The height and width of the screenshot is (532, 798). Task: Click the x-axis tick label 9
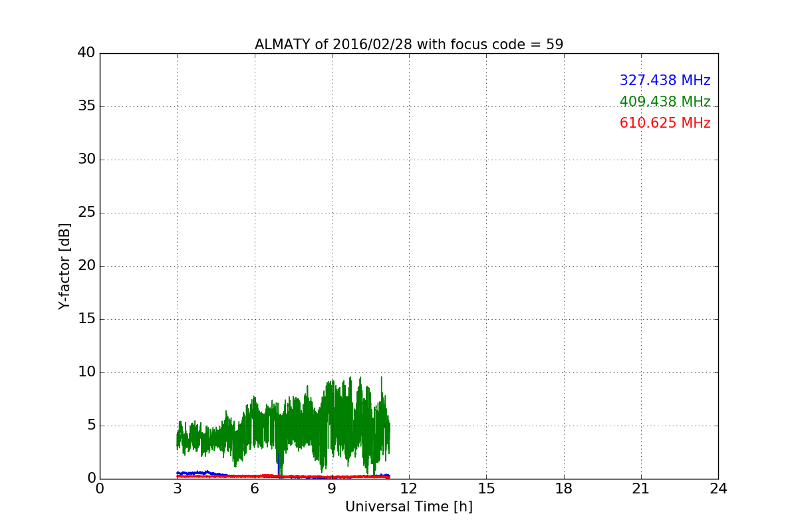[332, 489]
